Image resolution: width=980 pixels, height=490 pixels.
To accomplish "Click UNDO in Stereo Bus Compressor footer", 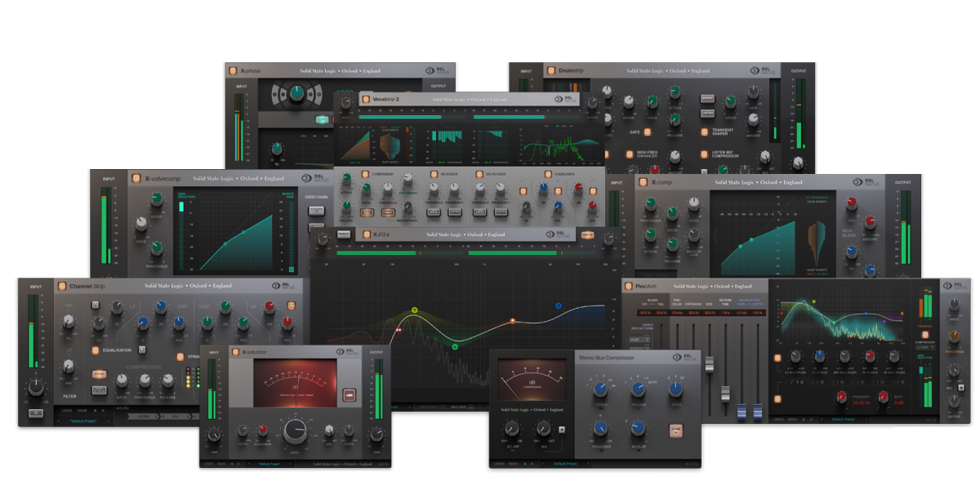I will [499, 464].
